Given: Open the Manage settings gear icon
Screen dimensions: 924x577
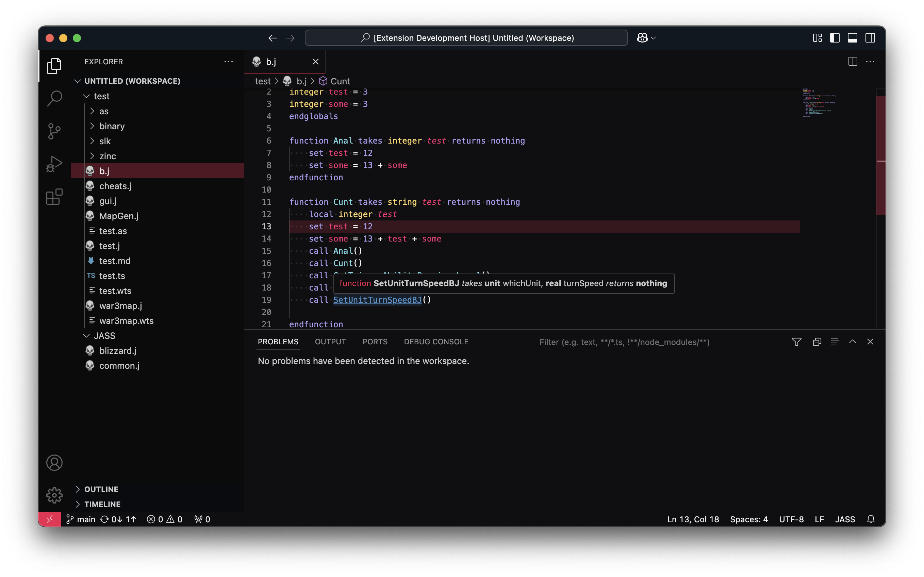Looking at the screenshot, I should [x=54, y=495].
